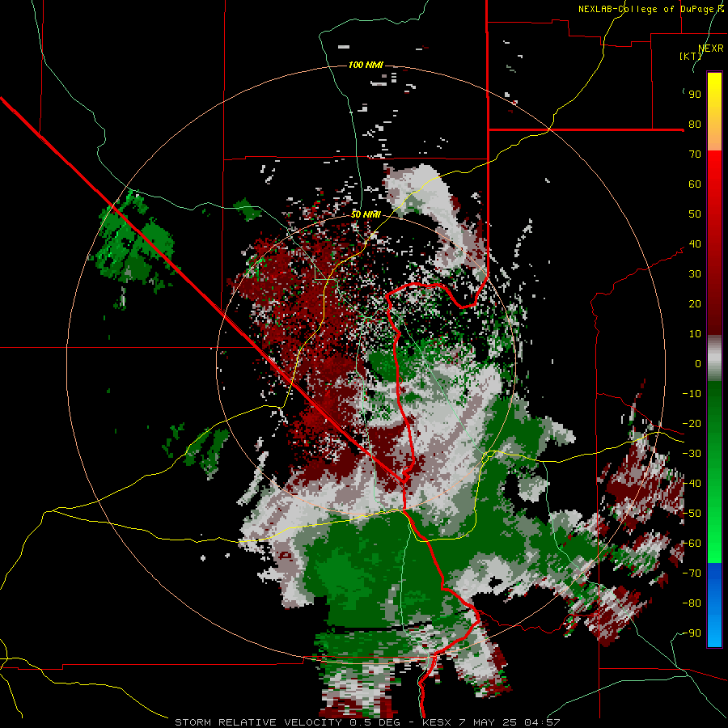This screenshot has height=728, width=728.
Task: Select the green segment of velocity color bar
Action: point(714,472)
